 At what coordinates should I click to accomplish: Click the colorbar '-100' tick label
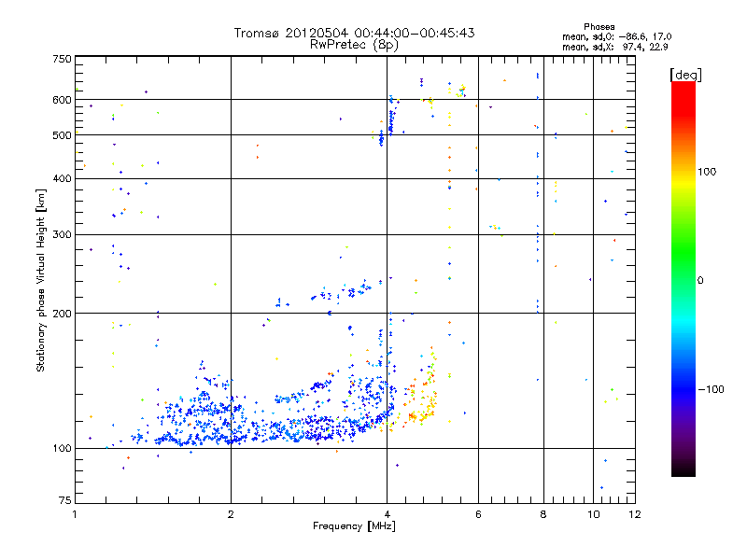712,389
